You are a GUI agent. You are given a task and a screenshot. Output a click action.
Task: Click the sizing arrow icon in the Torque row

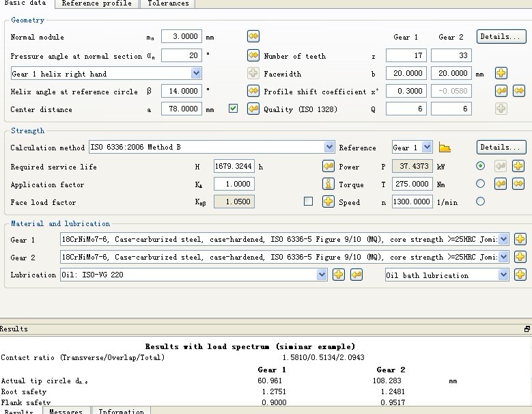click(501, 184)
